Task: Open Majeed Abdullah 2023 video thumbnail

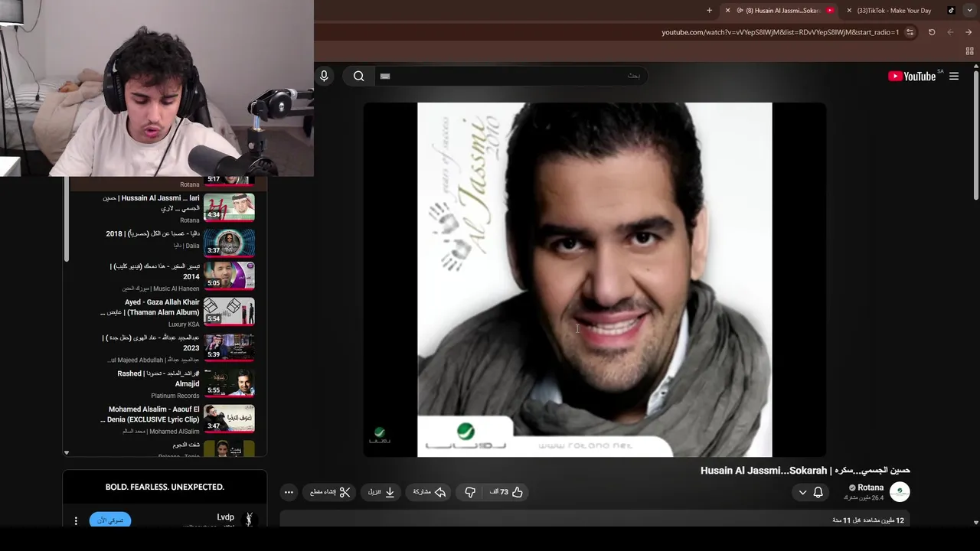Action: click(x=229, y=347)
